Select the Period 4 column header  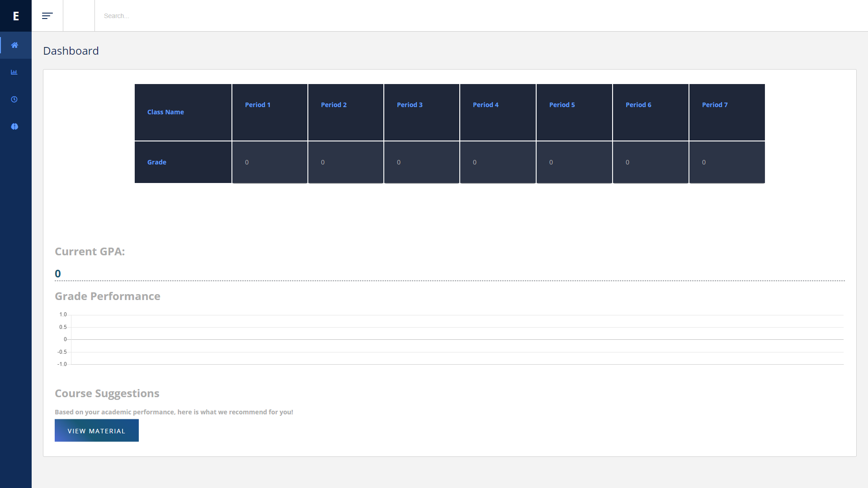coord(498,112)
